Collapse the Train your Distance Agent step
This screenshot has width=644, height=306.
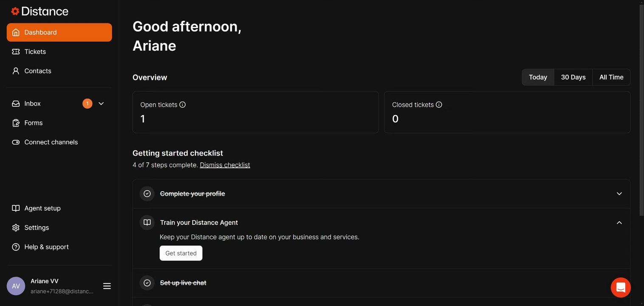(619, 223)
